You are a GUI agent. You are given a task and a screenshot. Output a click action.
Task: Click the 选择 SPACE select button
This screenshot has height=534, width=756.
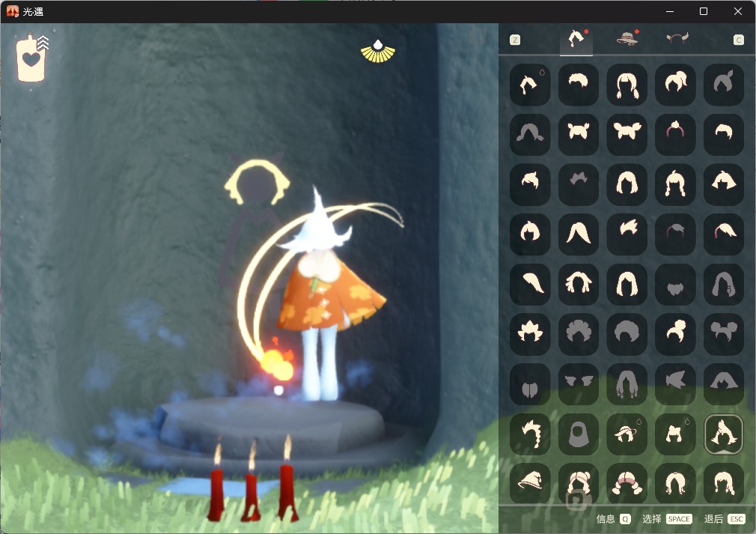point(667,519)
